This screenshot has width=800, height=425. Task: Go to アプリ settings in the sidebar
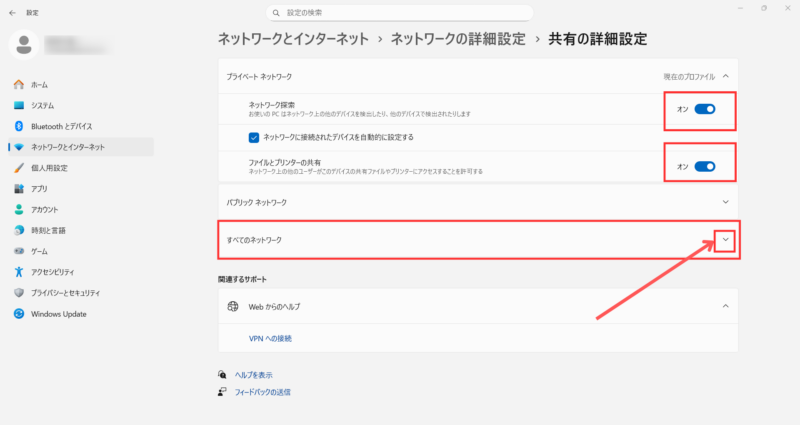coord(39,188)
